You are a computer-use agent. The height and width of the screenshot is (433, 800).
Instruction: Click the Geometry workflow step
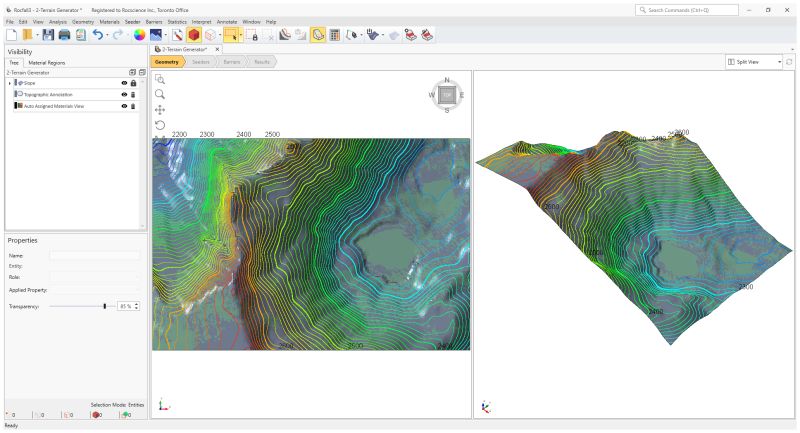click(167, 62)
